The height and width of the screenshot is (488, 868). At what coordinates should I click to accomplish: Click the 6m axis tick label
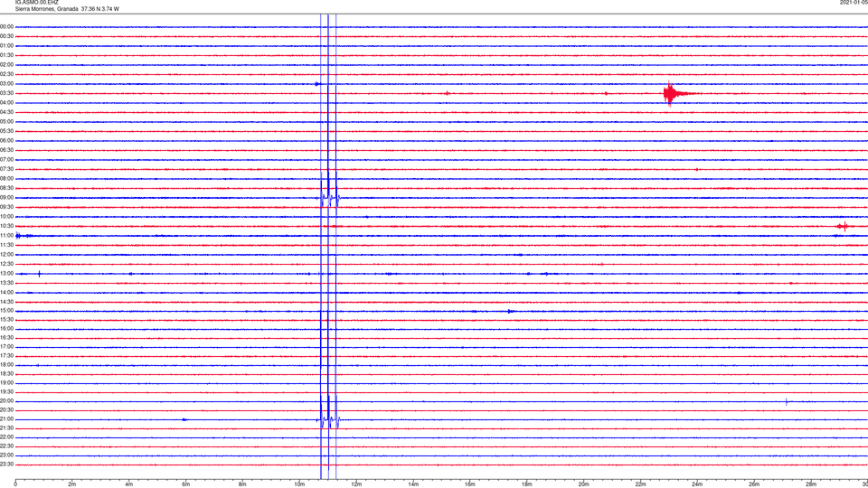(186, 484)
